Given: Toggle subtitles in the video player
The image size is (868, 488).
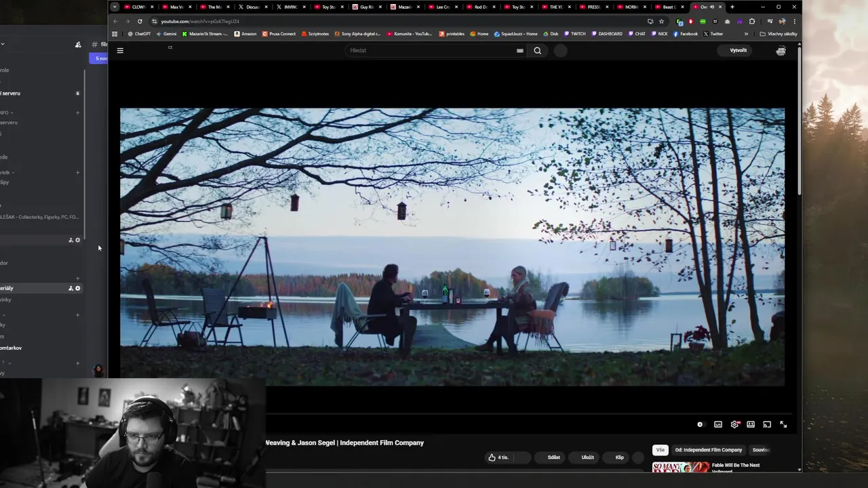Looking at the screenshot, I should 718,424.
